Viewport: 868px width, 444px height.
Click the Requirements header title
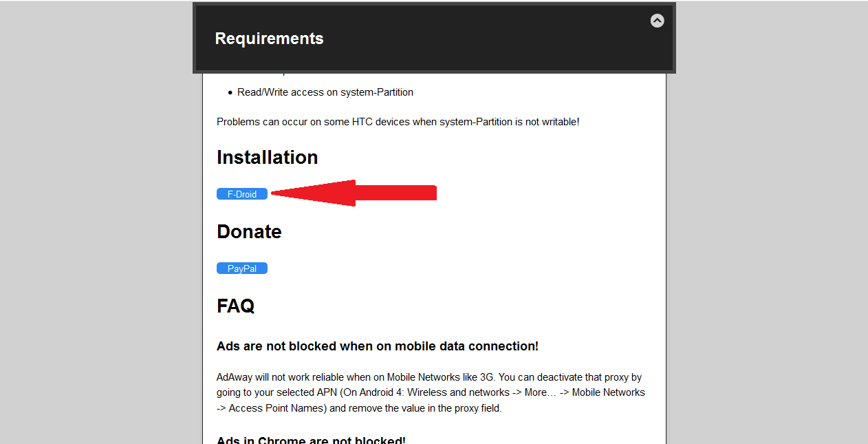pyautogui.click(x=269, y=39)
